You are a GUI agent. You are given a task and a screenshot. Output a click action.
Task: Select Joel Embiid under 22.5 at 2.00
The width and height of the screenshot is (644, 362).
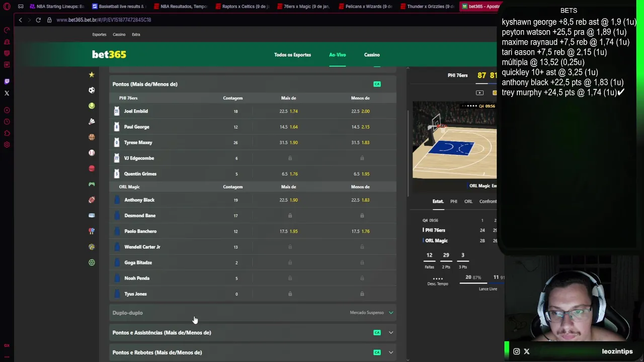[360, 111]
